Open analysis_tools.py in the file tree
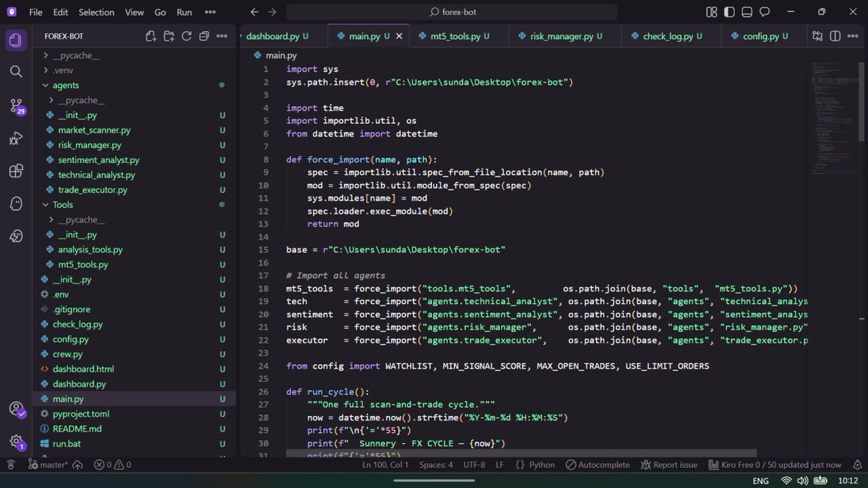The height and width of the screenshot is (488, 868). [x=90, y=250]
